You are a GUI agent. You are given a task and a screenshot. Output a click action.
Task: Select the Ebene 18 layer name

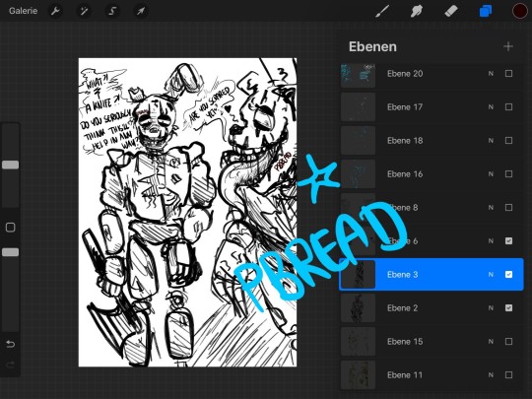point(405,141)
